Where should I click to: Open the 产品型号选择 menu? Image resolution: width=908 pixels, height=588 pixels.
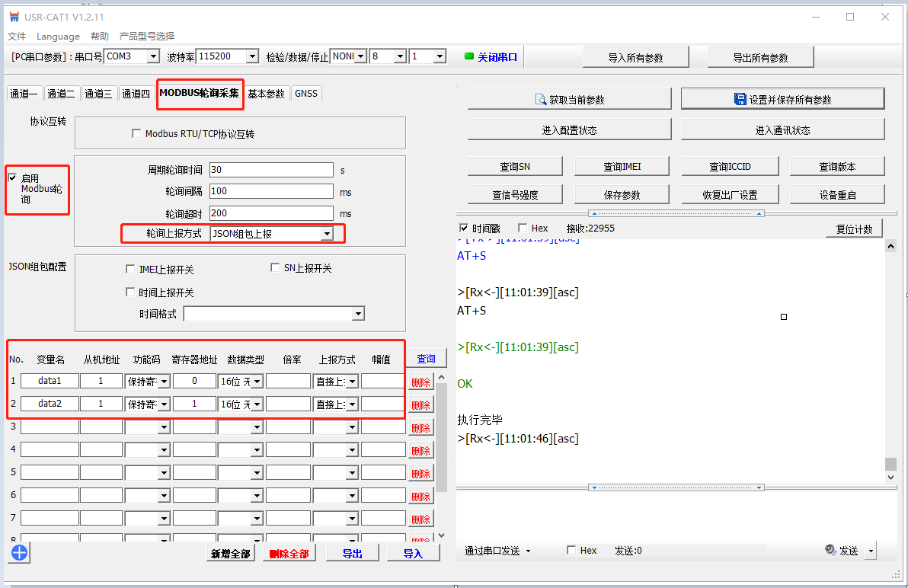pos(146,36)
